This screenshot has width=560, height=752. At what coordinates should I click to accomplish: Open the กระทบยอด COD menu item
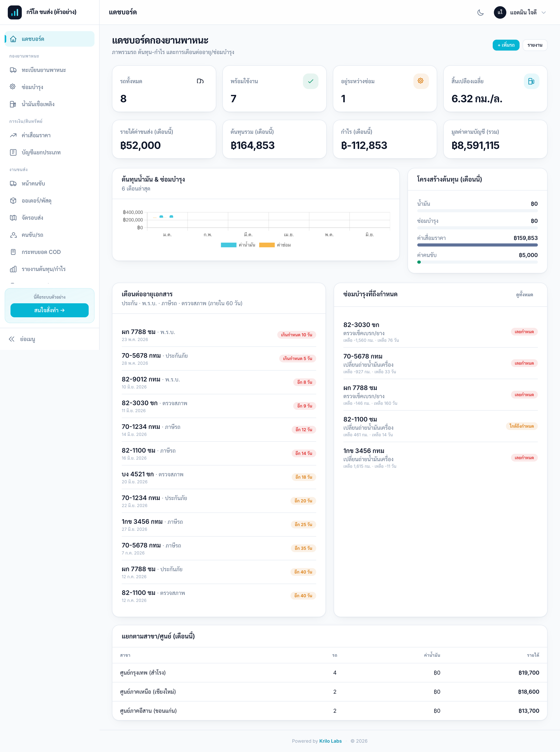pyautogui.click(x=50, y=252)
